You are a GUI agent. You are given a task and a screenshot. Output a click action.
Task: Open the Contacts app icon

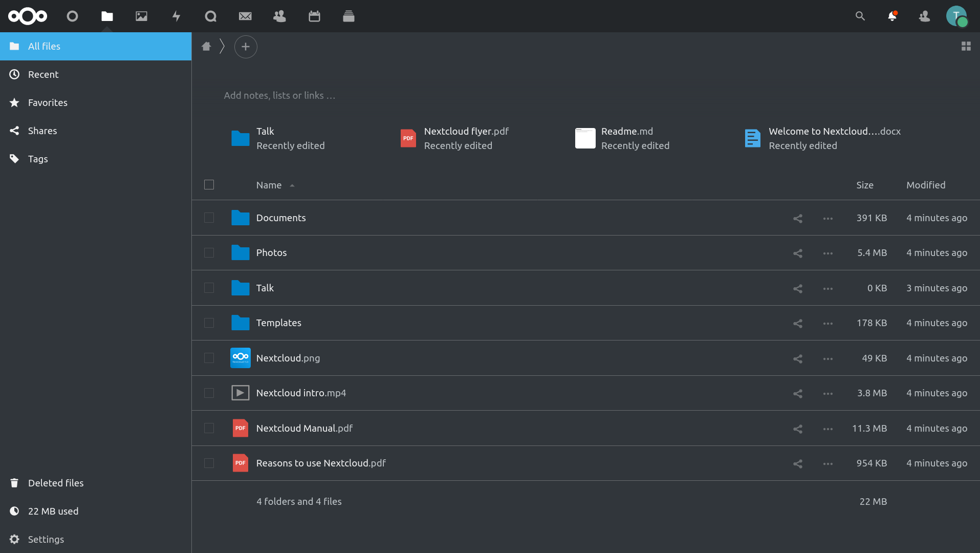point(279,16)
